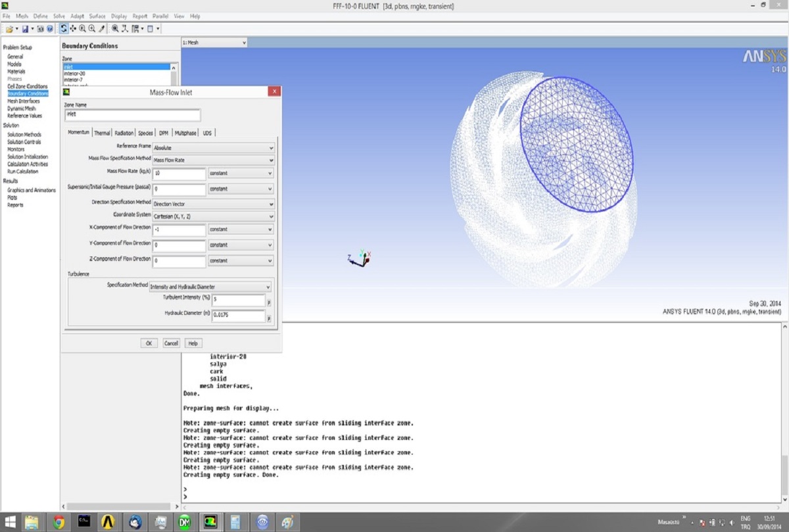Open the Reference Frame dropdown
The image size is (789, 532).
pos(213,148)
